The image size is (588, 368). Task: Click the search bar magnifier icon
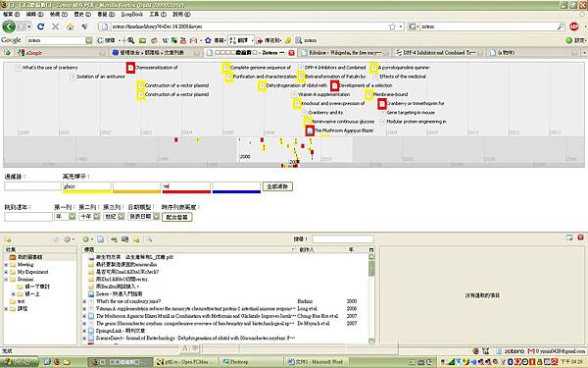(x=561, y=26)
